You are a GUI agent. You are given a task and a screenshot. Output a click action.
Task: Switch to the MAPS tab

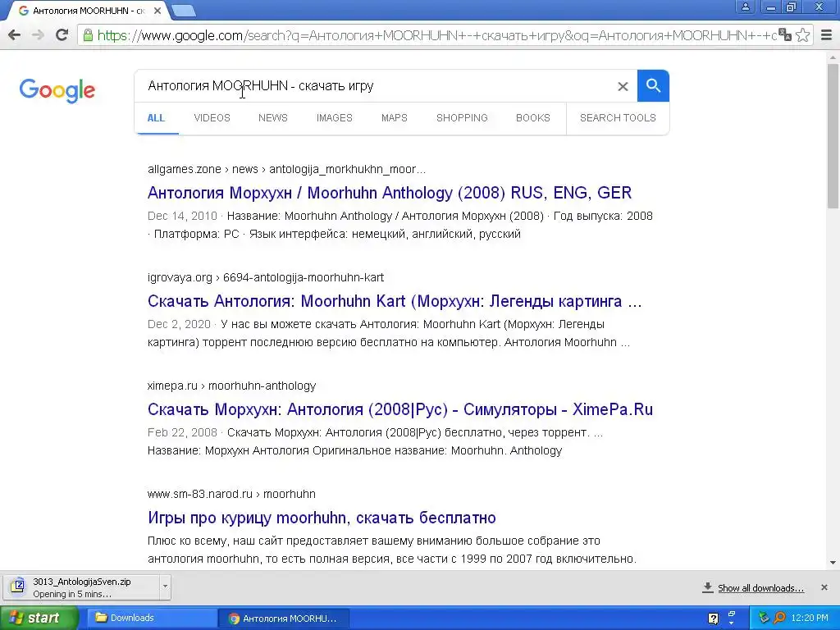395,118
